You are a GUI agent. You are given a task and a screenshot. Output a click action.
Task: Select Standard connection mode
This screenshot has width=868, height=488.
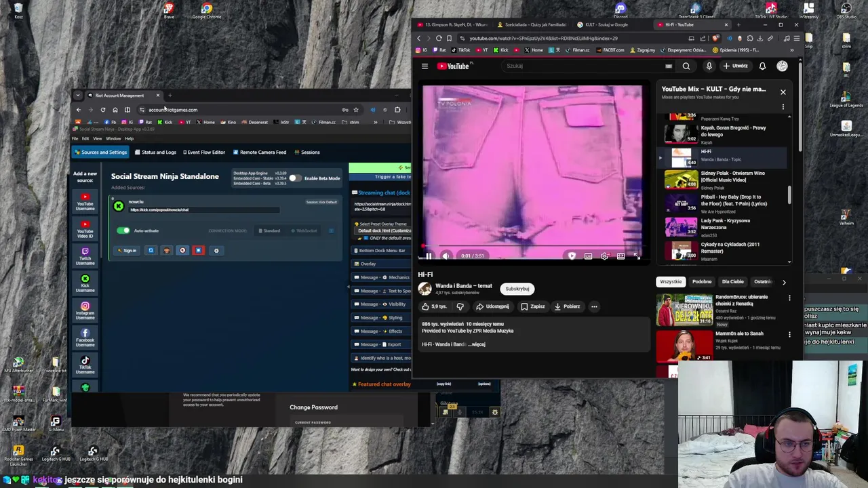tap(269, 230)
